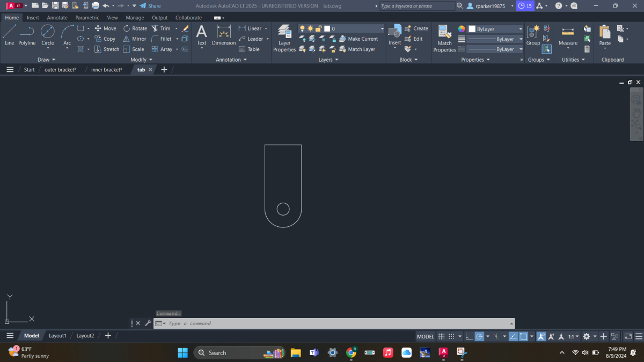Screen dimensions: 644x362
Task: Click Make Current layer button
Action: 358,39
